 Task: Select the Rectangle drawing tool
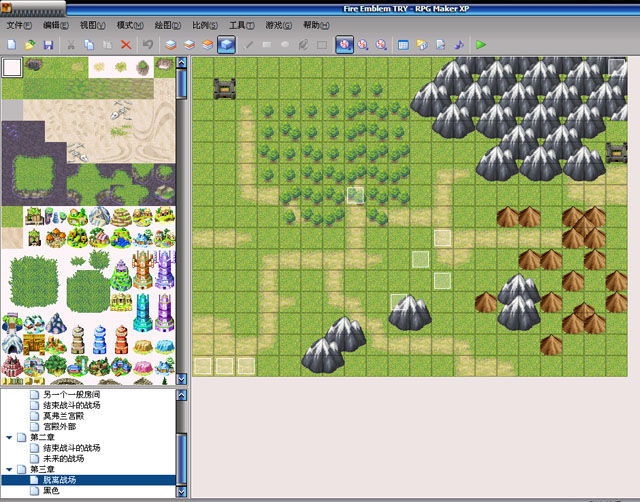point(267,44)
